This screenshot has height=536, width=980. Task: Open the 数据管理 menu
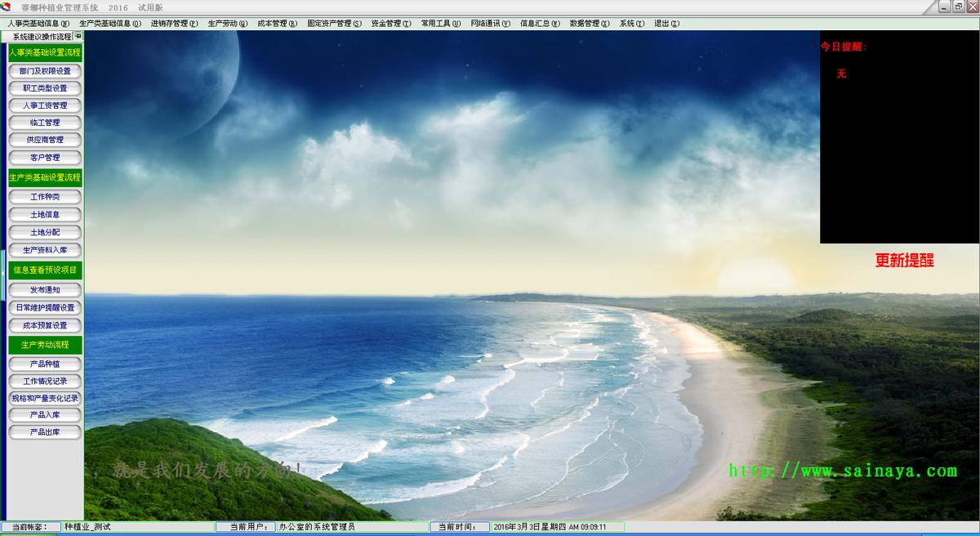point(590,24)
